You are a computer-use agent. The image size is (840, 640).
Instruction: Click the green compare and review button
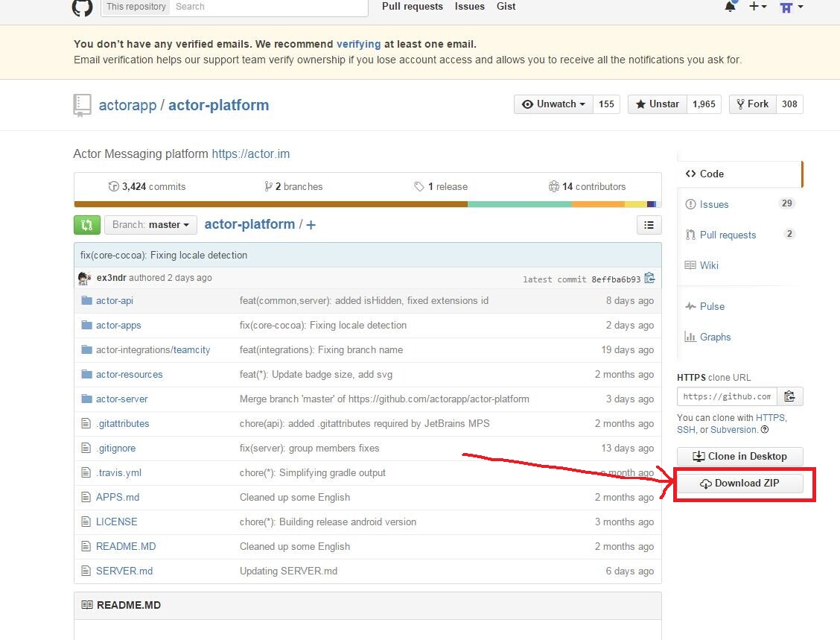(x=87, y=224)
